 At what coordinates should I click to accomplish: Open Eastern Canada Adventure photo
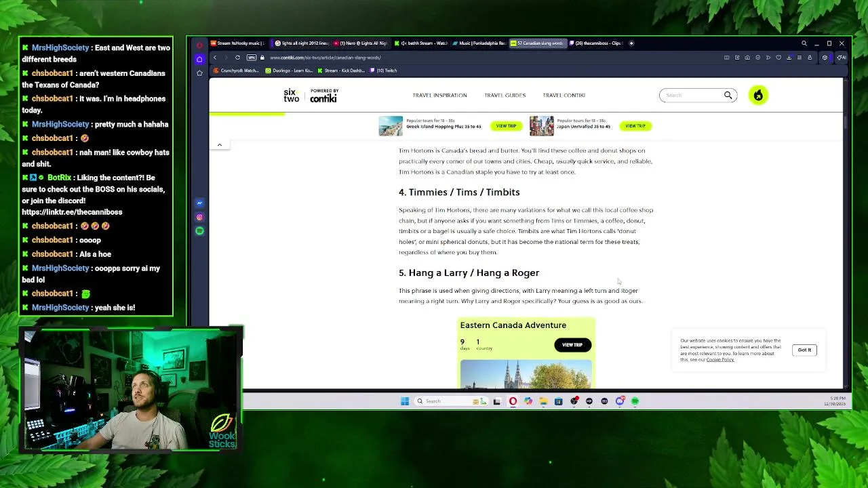(x=526, y=374)
